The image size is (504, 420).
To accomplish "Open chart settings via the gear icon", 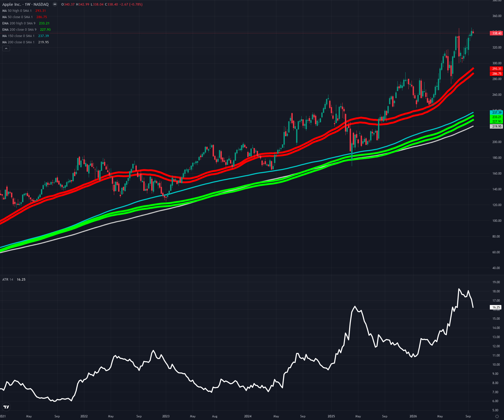I will (x=497, y=416).
